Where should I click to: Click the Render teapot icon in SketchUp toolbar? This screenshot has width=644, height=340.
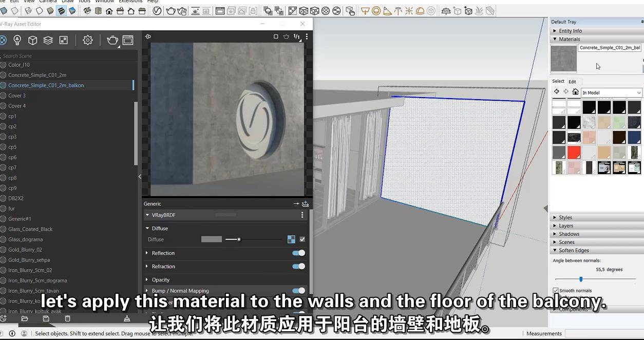[171, 11]
